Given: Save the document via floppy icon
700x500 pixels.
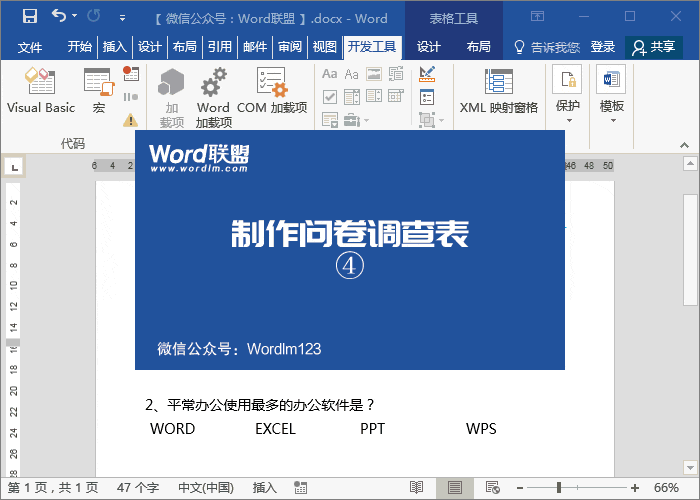Looking at the screenshot, I should coord(29,17).
